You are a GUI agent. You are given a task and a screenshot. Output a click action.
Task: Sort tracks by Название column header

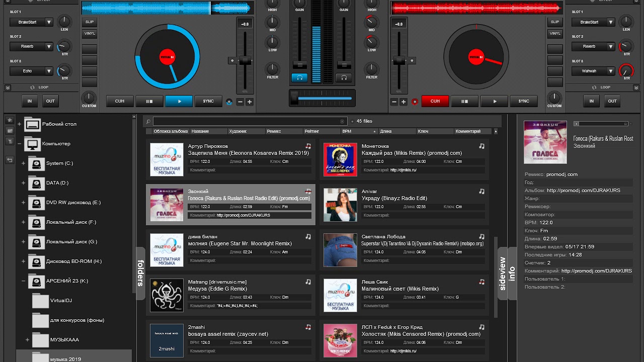[x=208, y=131]
